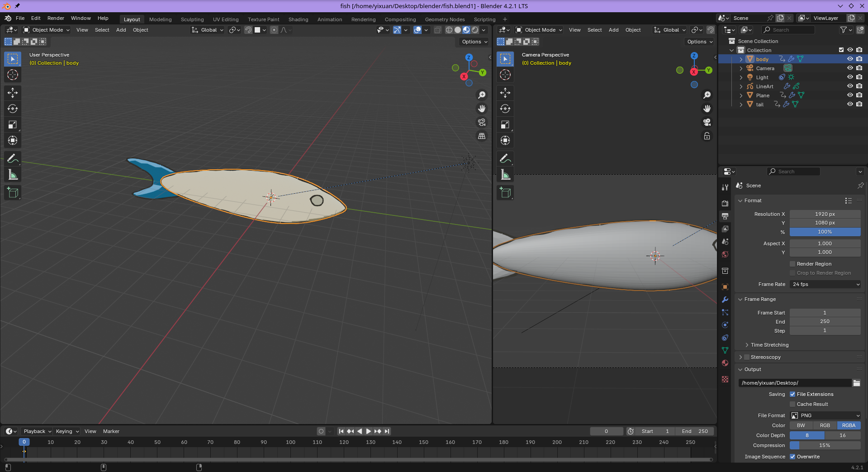Open the Playback dropdown in timeline
Viewport: 868px width, 472px height.
(38, 431)
